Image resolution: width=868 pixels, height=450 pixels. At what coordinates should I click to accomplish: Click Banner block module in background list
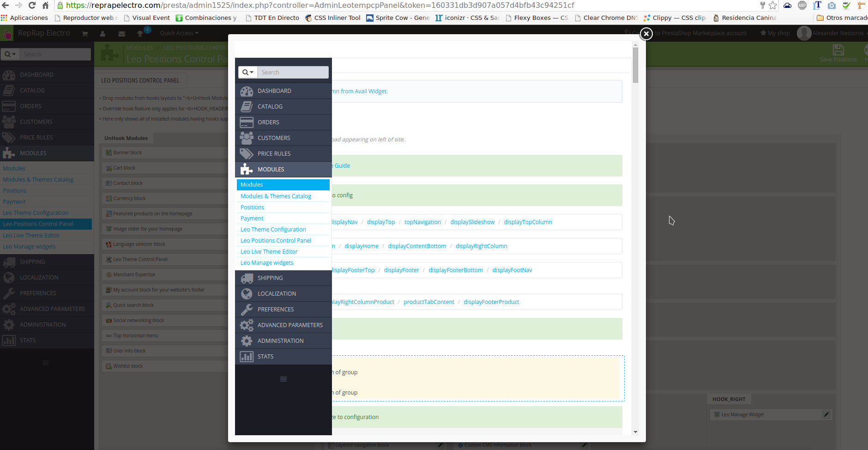(x=165, y=153)
